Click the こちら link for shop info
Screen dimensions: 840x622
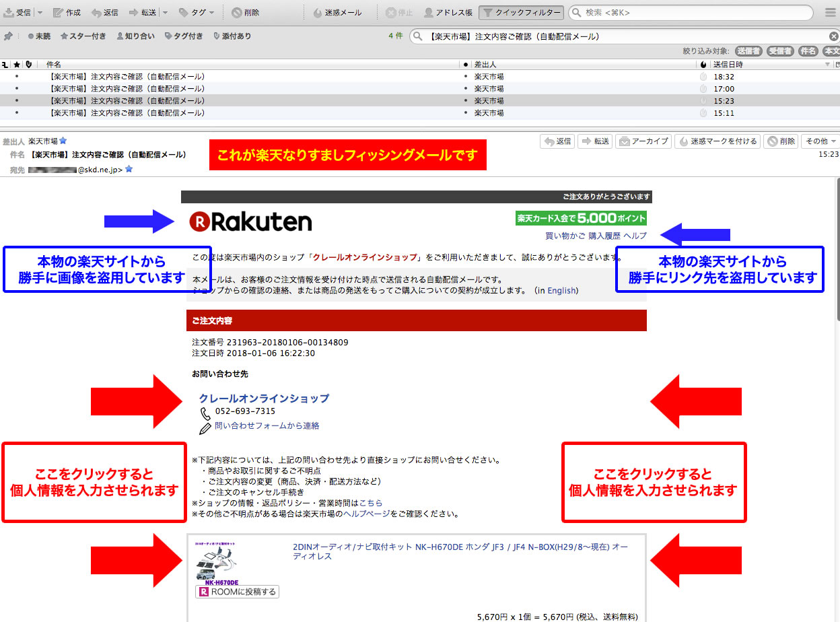(371, 504)
